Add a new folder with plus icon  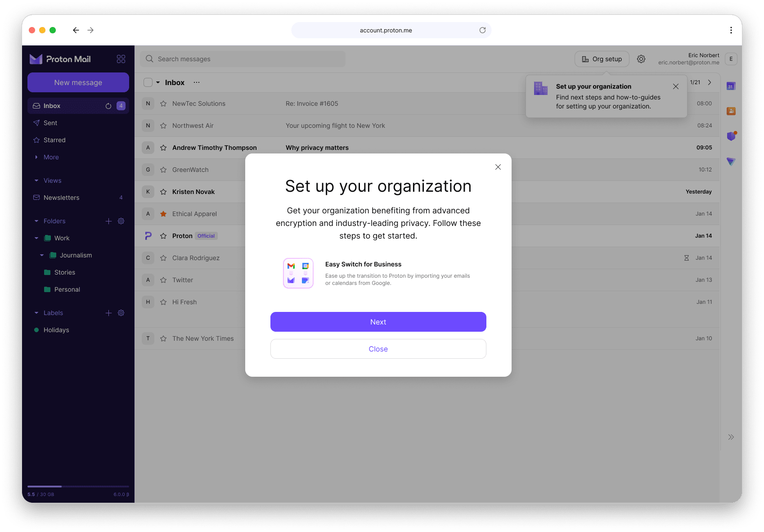(x=108, y=221)
